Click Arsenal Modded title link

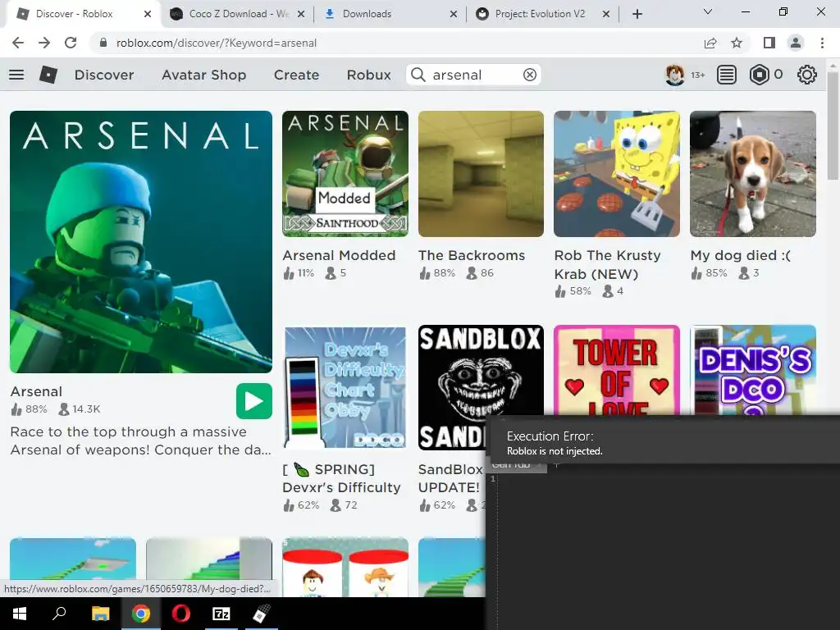(x=339, y=256)
